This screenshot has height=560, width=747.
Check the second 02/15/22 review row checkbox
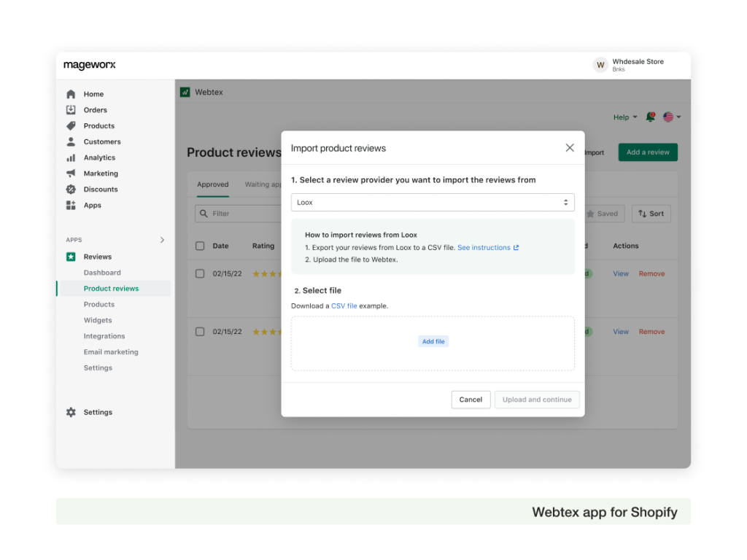tap(200, 332)
